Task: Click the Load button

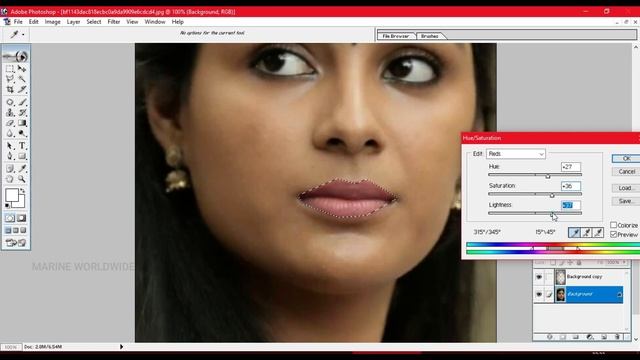Action: point(626,188)
